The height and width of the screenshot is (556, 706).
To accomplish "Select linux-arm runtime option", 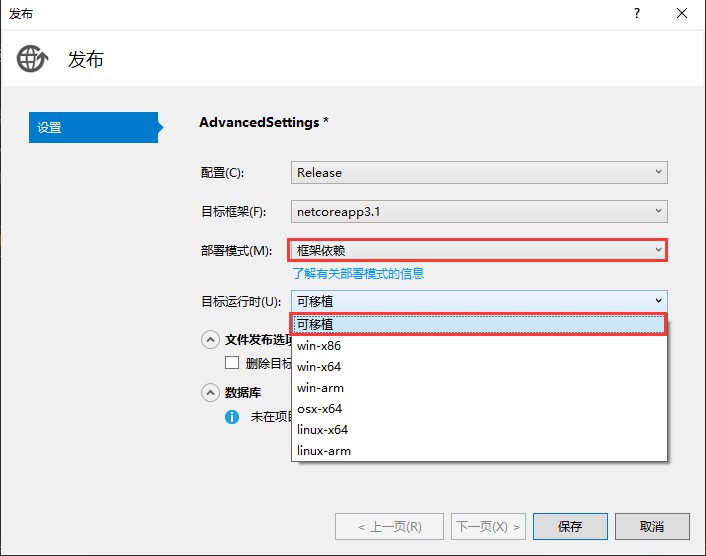I will pyautogui.click(x=479, y=451).
